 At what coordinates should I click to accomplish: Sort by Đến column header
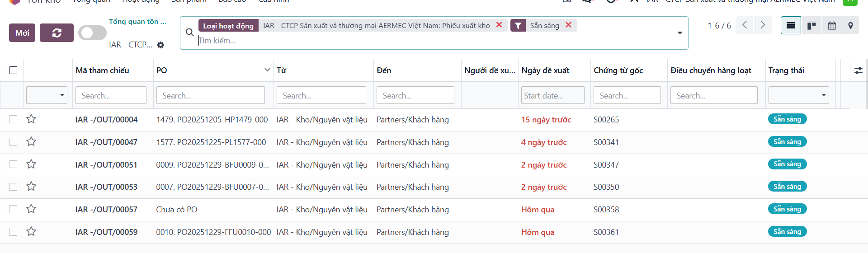point(384,70)
